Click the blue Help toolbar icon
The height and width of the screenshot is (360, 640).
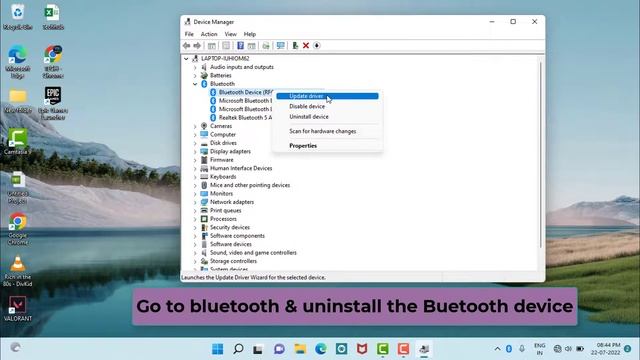click(240, 46)
